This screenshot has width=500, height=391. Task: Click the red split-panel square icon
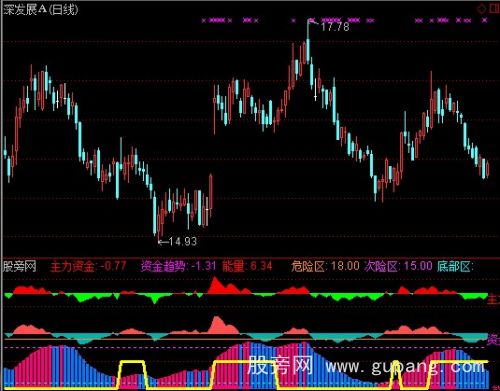pos(495,8)
